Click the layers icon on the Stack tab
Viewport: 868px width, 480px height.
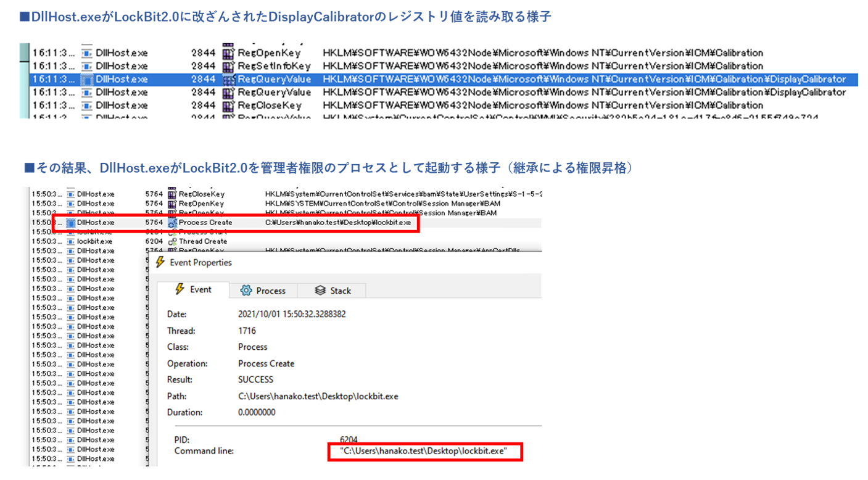(320, 291)
